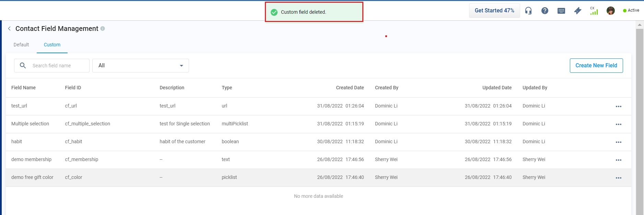This screenshot has height=215, width=644.
Task: Open the keyboard shortcuts icon
Action: click(561, 11)
